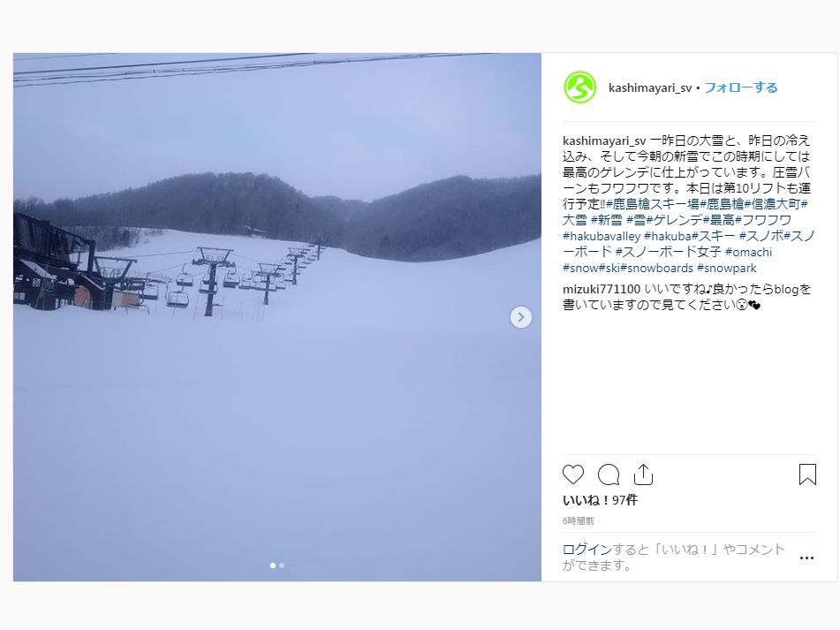The width and height of the screenshot is (840, 630).
Task: Select the second carousel dot indicator
Action: click(x=282, y=565)
